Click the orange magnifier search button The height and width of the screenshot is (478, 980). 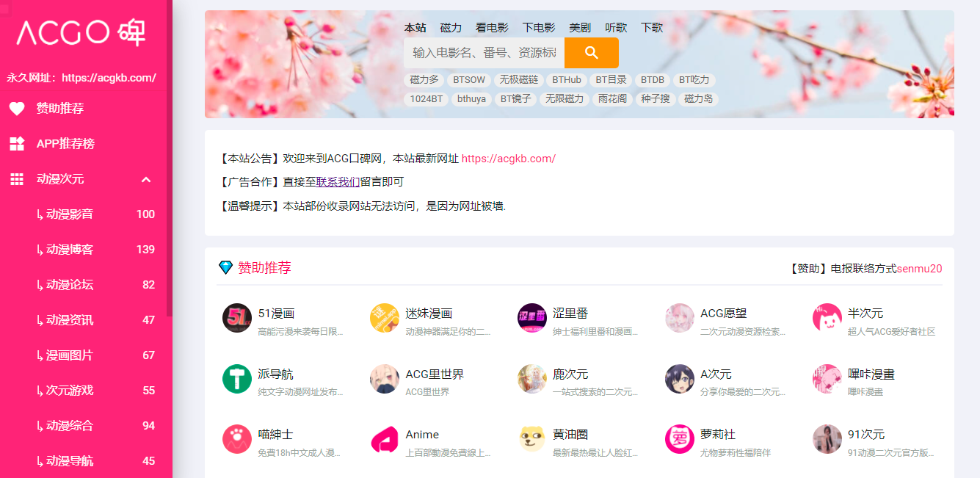592,53
